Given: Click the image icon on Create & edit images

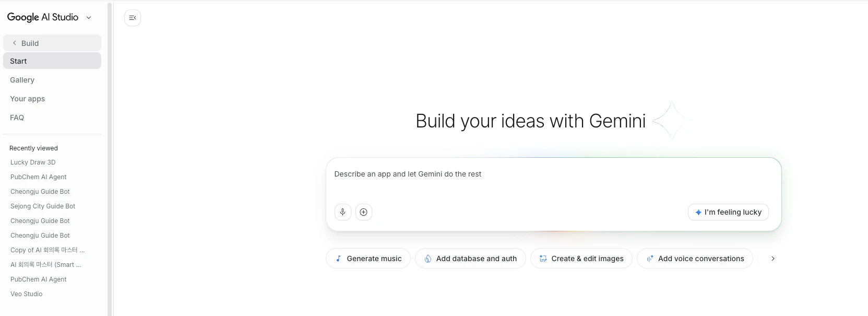Looking at the screenshot, I should pos(543,259).
